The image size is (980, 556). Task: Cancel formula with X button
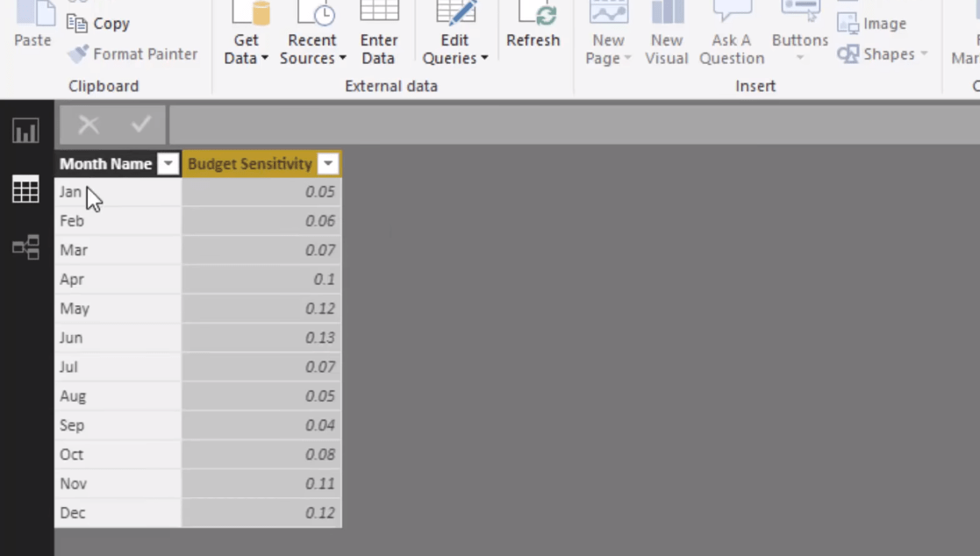89,125
